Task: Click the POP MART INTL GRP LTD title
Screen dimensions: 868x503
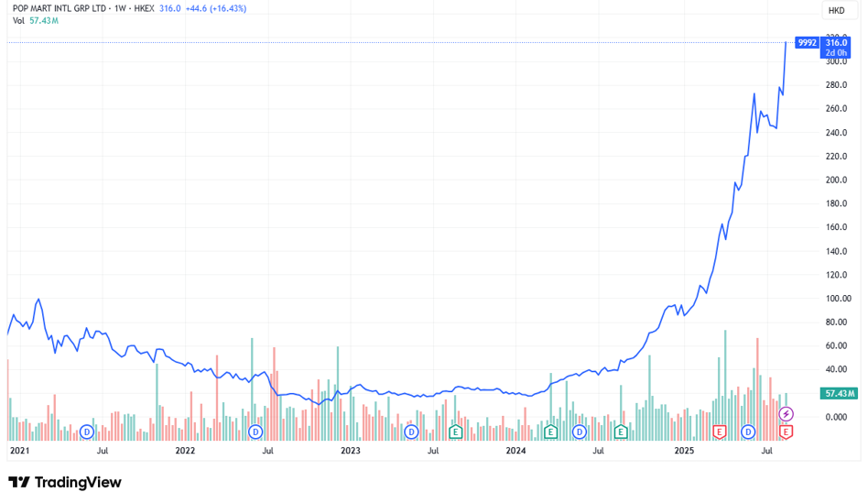Action: (60, 8)
